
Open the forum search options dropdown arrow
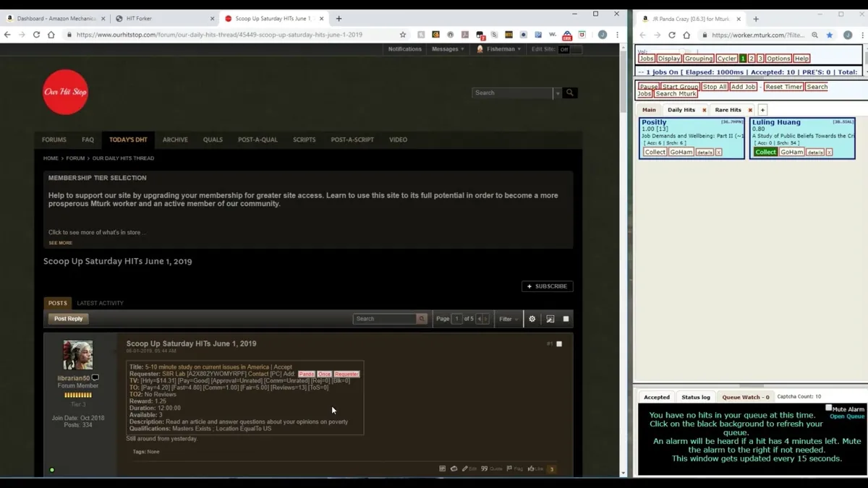pyautogui.click(x=557, y=93)
